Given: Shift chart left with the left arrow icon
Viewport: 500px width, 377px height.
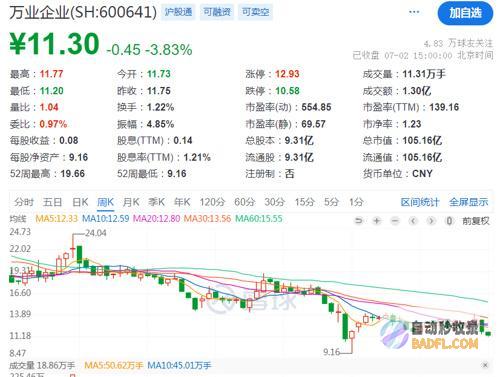Looking at the screenshot, I should [413, 221].
